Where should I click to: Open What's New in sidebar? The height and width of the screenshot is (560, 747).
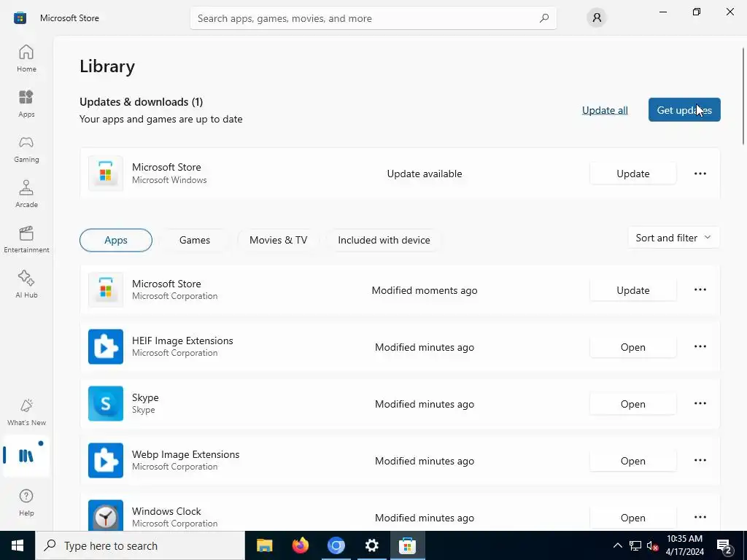[x=26, y=412]
